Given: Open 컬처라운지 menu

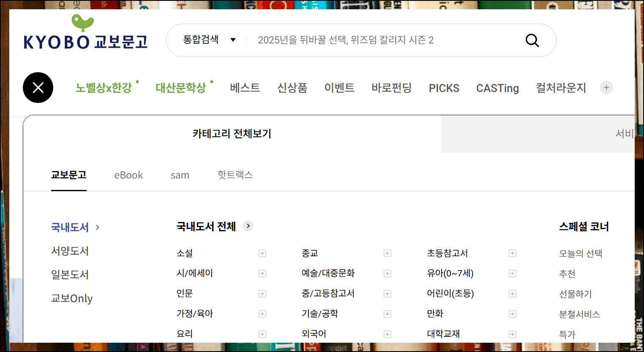Looking at the screenshot, I should [x=561, y=88].
